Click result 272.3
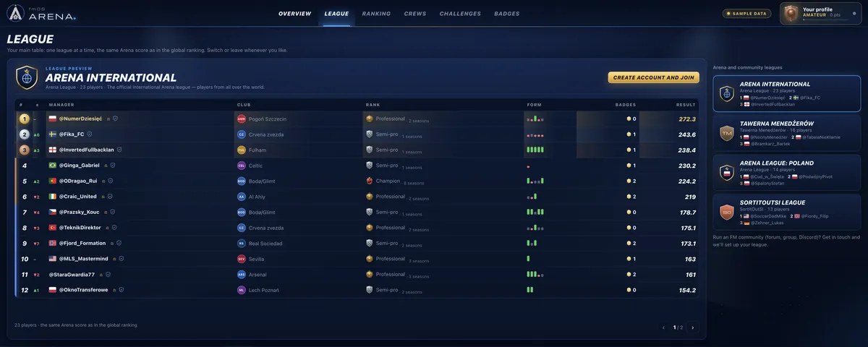The height and width of the screenshot is (347, 868). click(686, 119)
